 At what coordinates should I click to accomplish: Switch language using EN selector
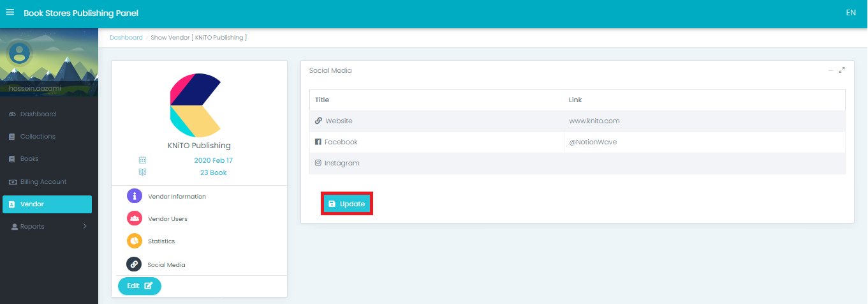click(850, 13)
